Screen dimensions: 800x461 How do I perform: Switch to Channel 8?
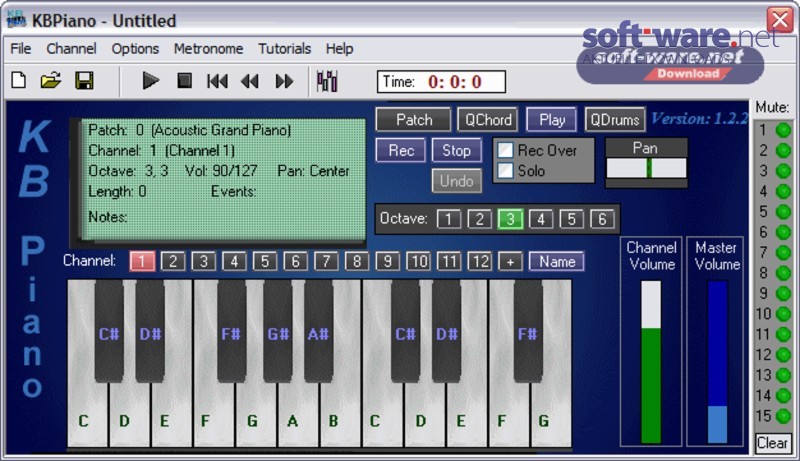pos(357,262)
